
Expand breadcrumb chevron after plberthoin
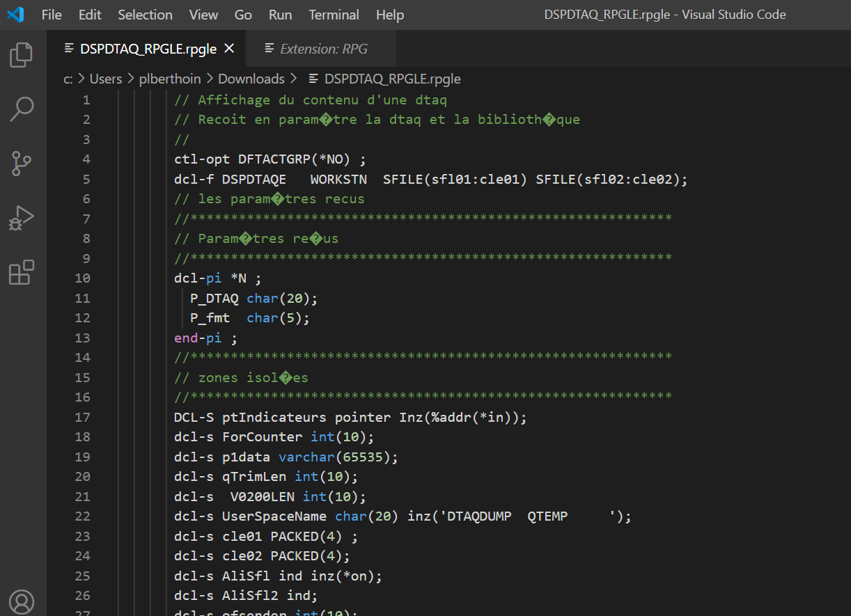(210, 79)
